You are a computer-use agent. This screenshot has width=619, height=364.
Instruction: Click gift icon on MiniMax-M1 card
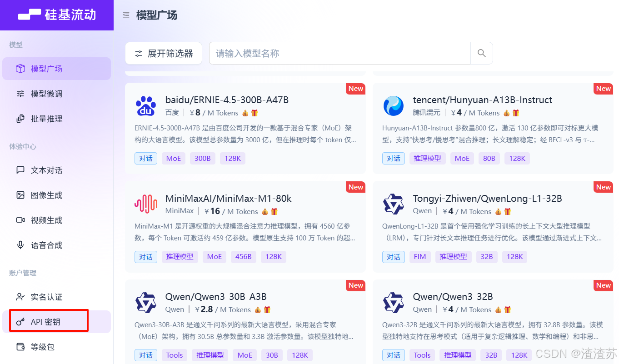(274, 211)
